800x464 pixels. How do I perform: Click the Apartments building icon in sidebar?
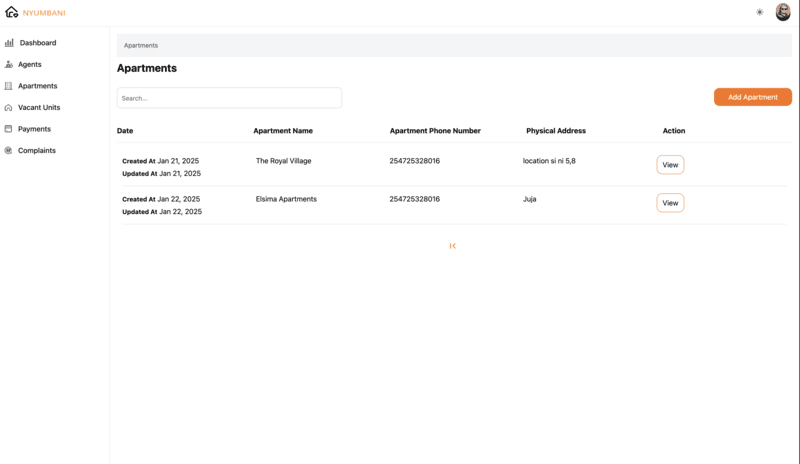click(x=9, y=86)
